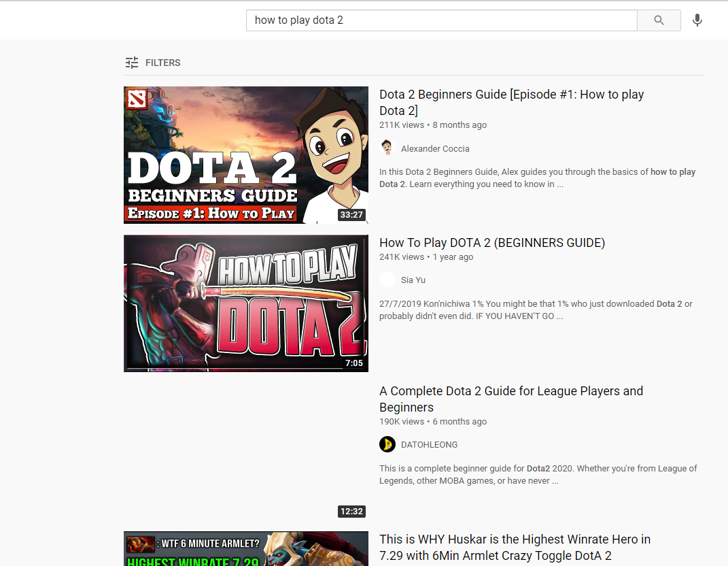728x566 pixels.
Task: Visit DATOHLEONG channel name link
Action: tap(429, 445)
